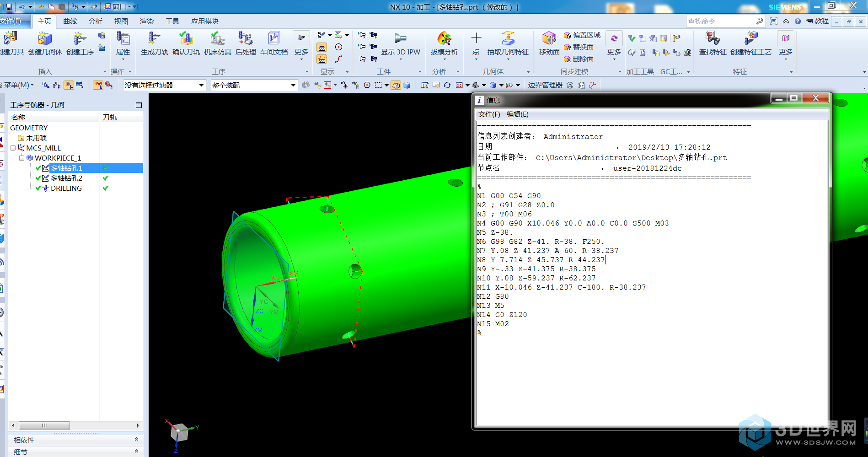Image resolution: width=868 pixels, height=457 pixels.
Task: Open the 窗口 window menu in title bar
Action: coord(118,7)
